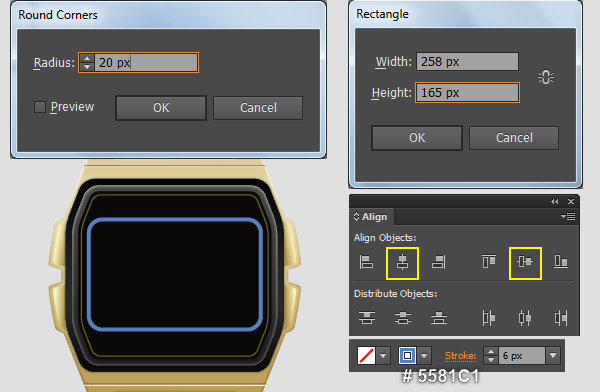
Task: Click Horizontal Align Center icon
Action: [402, 263]
